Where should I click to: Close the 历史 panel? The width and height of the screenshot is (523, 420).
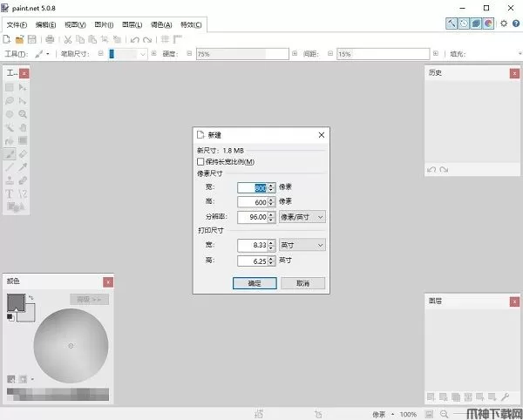(x=514, y=73)
